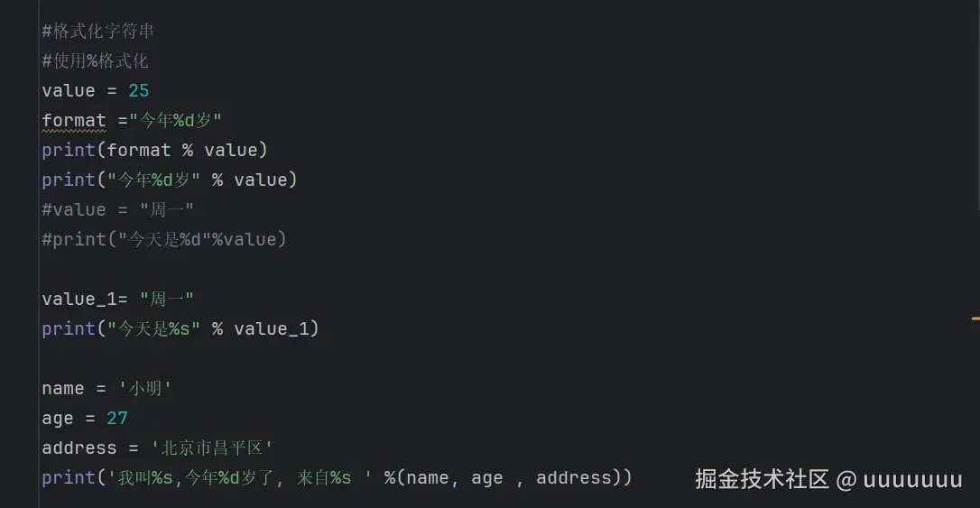Click the string '小明' in the name assignment

(x=144, y=389)
